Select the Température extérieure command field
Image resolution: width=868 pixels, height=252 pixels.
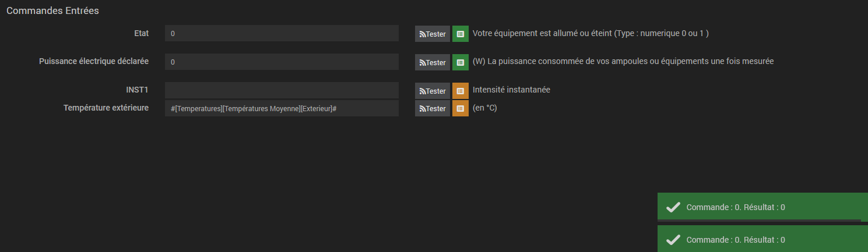click(282, 108)
